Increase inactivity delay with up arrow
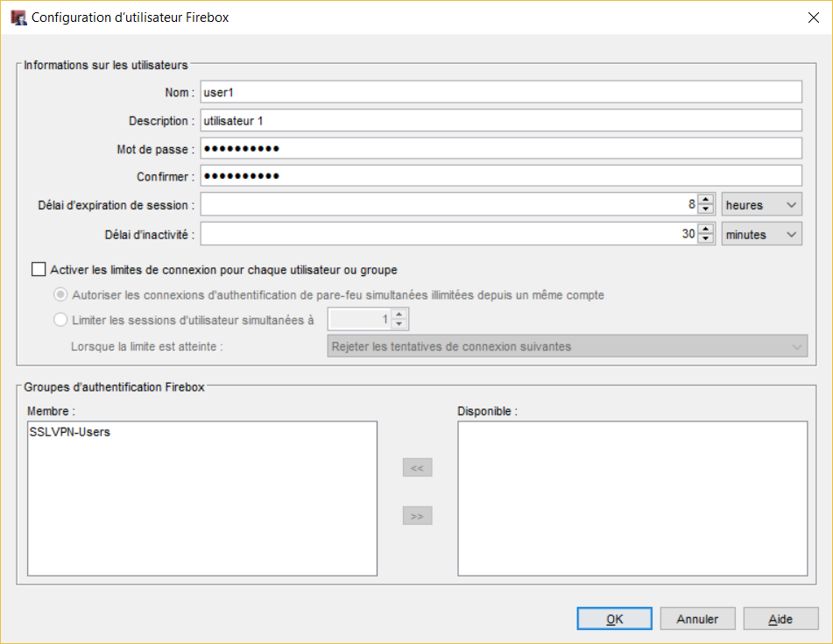833x644 pixels. coord(705,229)
